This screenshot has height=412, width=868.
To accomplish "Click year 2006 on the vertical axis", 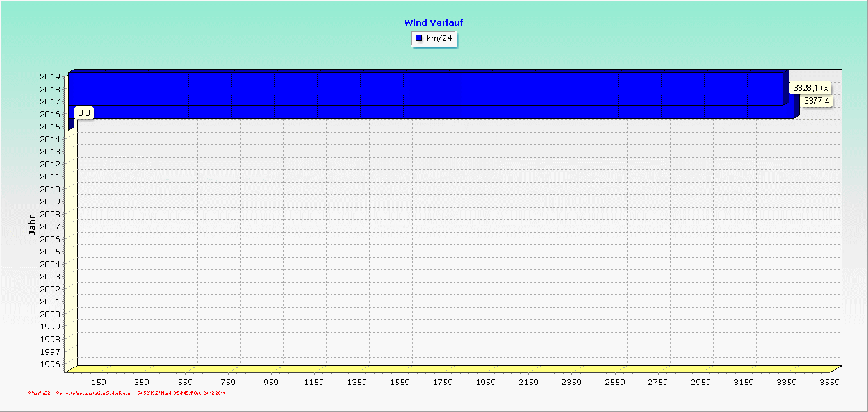I will [50, 240].
